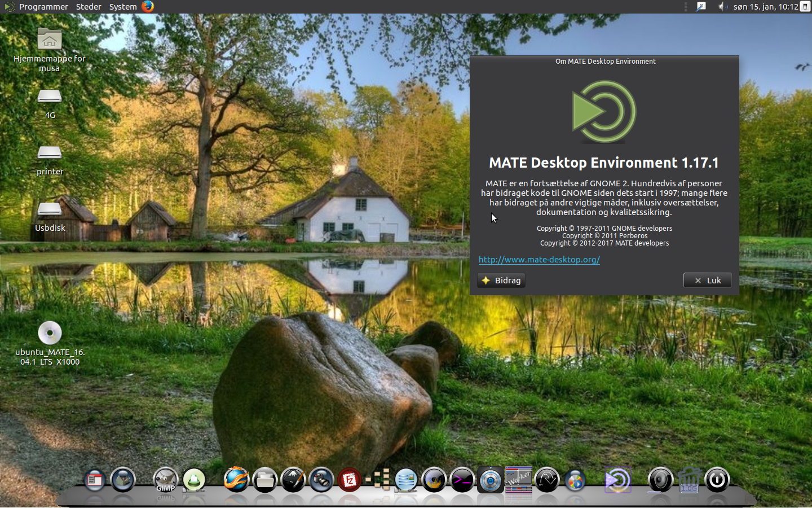This screenshot has width=812, height=508.
Task: Click the power button dock icon
Action: (x=717, y=480)
